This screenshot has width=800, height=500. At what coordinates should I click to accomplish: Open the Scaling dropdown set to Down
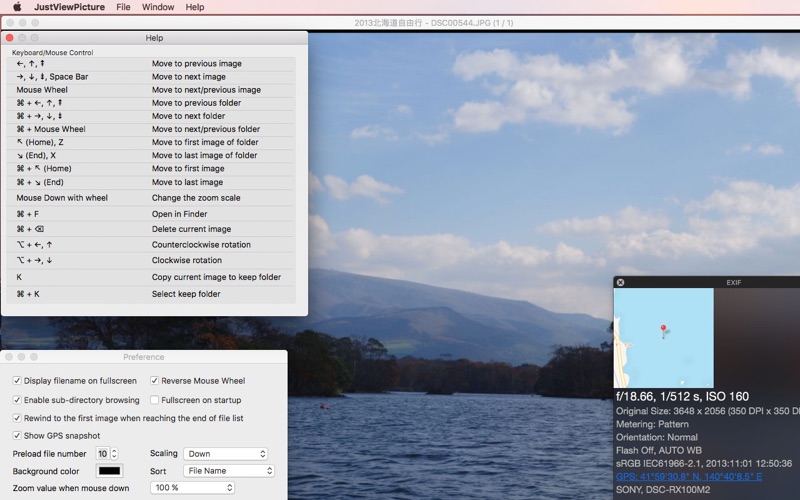[x=227, y=454]
